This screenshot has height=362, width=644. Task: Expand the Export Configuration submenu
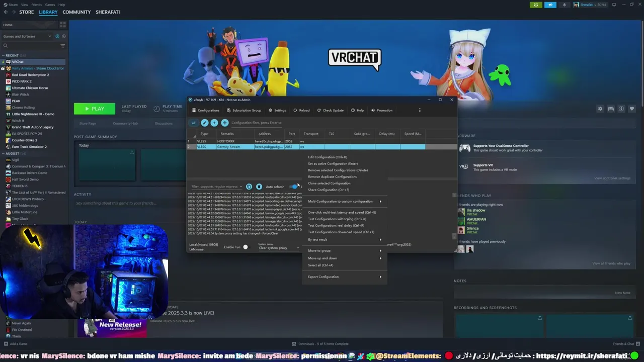345,277
